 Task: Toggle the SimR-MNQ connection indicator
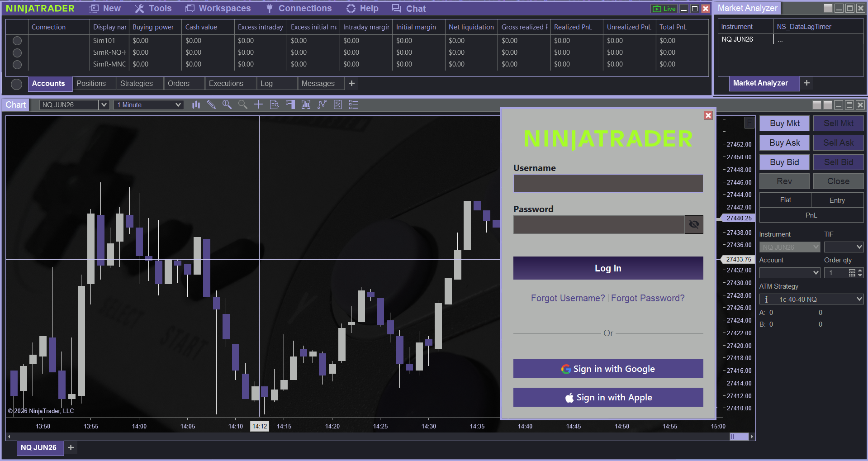pyautogui.click(x=17, y=64)
